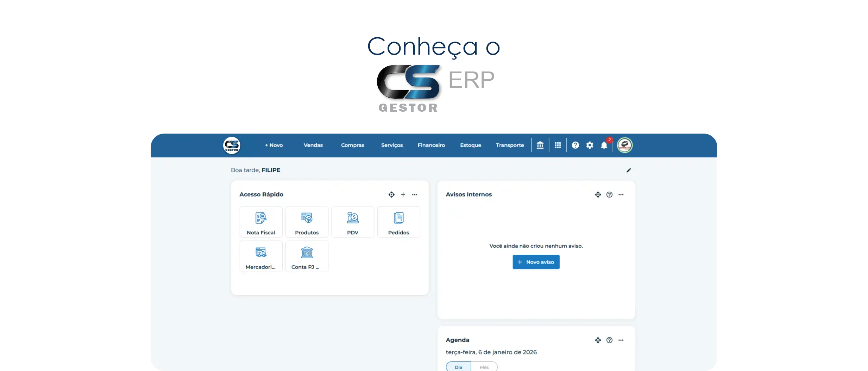
Task: Open the Nota Fiscal quick access tile
Action: pyautogui.click(x=261, y=222)
